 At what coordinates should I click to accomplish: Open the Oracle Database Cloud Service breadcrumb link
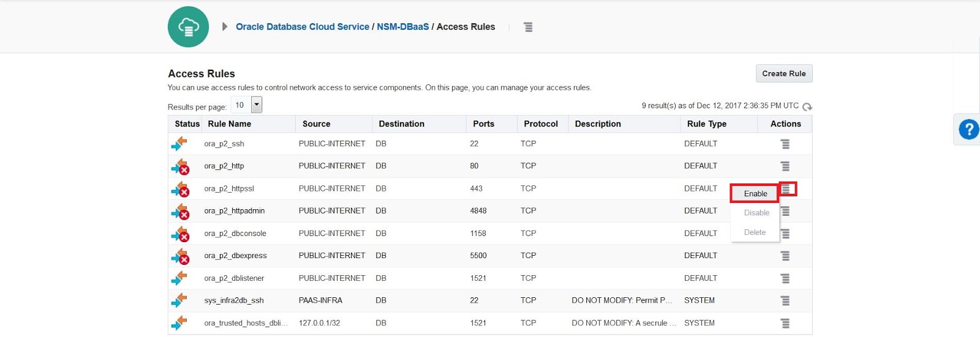coord(303,27)
